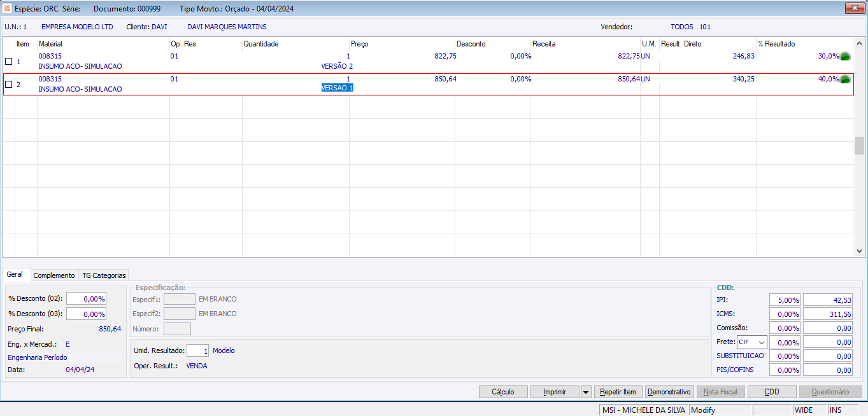The image size is (868, 416).
Task: Open the Demonstrativo button
Action: 669,392
